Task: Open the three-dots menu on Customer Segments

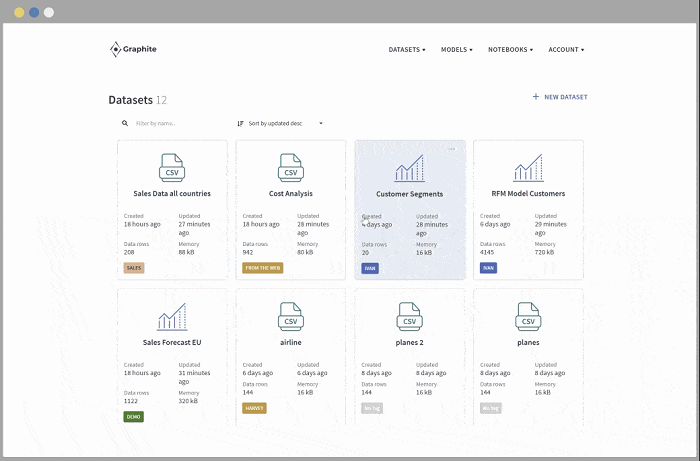Action: 452,149
